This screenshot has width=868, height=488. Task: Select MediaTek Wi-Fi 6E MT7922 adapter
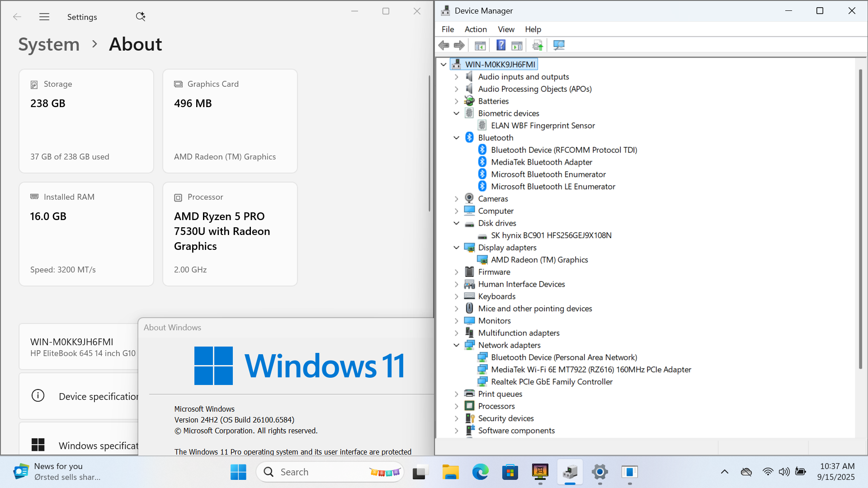click(591, 370)
